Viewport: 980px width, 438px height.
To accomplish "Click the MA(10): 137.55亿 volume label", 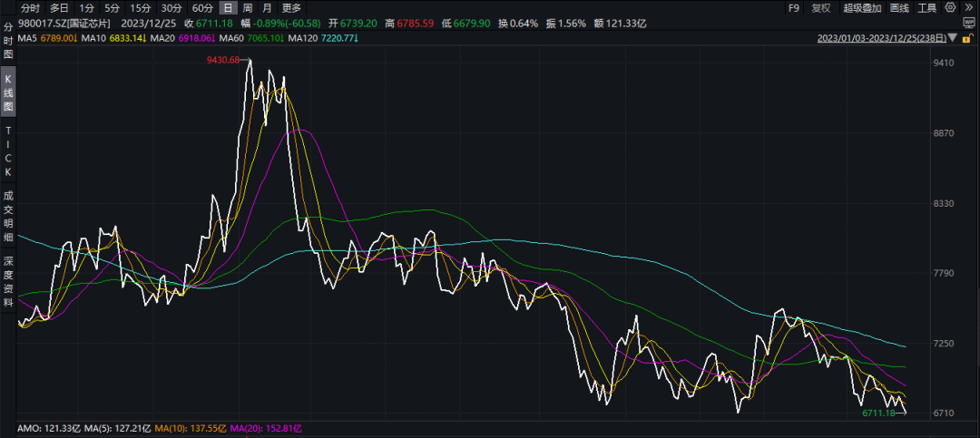I will click(x=191, y=429).
